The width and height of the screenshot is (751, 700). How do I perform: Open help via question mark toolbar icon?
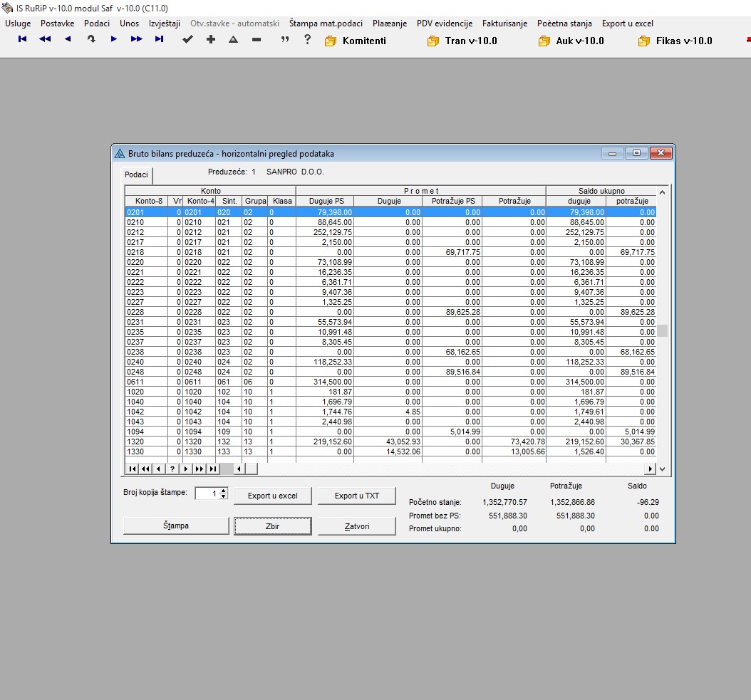coord(307,40)
